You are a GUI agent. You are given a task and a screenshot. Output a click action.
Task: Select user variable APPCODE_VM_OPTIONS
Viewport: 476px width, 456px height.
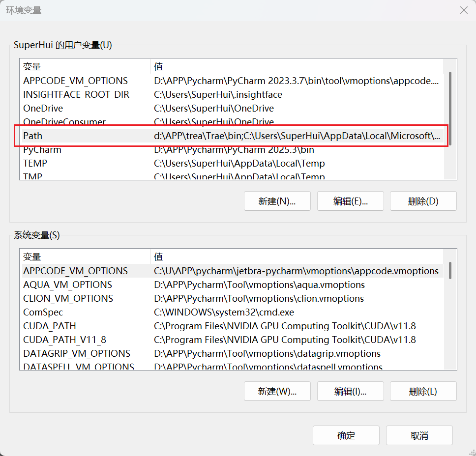point(233,81)
